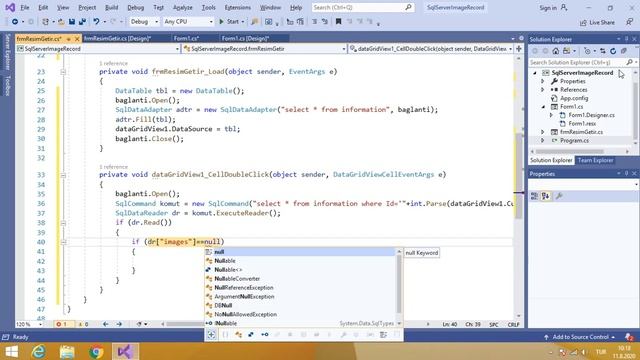
Task: Click Add to Source Control in the status bar
Action: (579, 337)
